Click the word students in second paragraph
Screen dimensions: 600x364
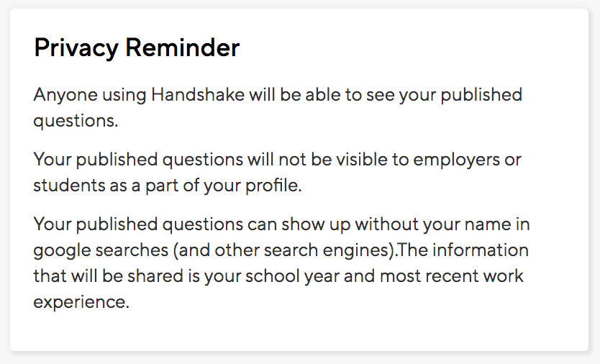coord(69,186)
